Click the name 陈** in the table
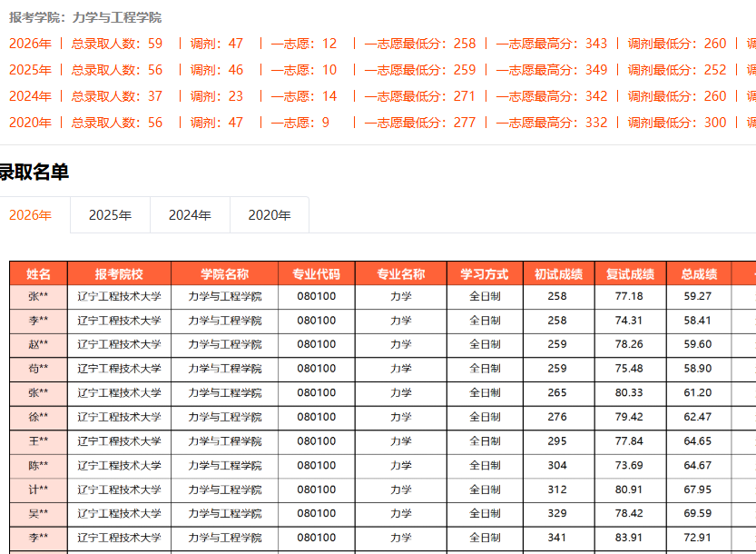 [x=38, y=466]
